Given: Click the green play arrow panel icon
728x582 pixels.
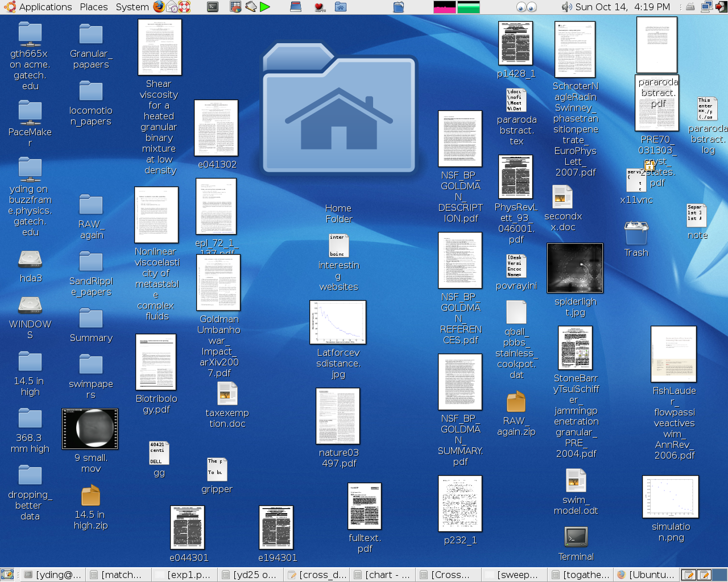Looking at the screenshot, I should click(x=264, y=7).
